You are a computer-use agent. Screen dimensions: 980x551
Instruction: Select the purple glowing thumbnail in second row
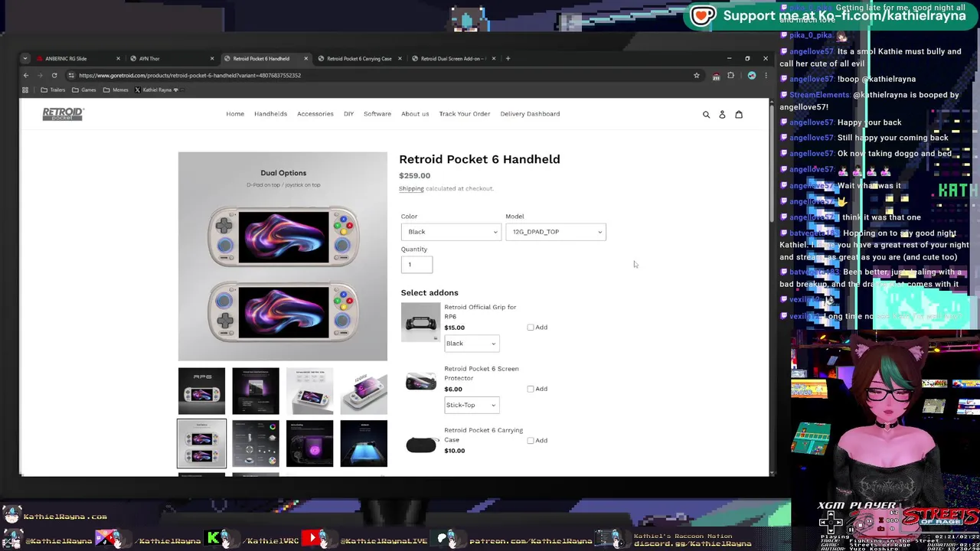(310, 443)
